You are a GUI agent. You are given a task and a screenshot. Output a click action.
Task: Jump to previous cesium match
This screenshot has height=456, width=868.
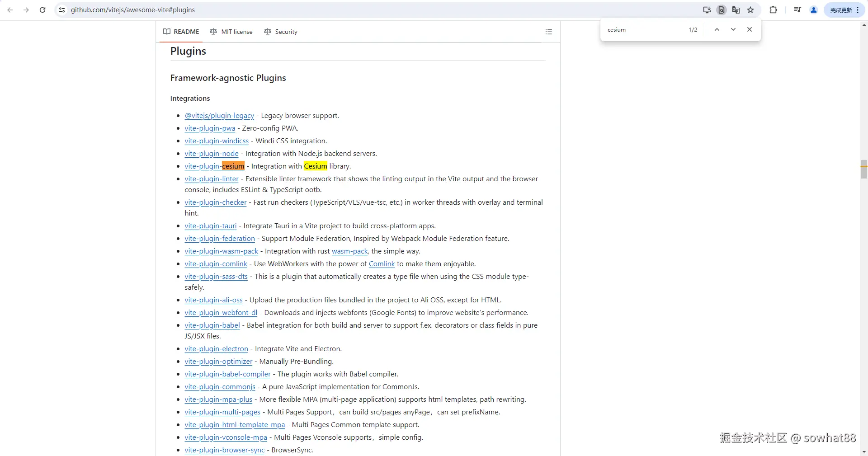tap(717, 29)
